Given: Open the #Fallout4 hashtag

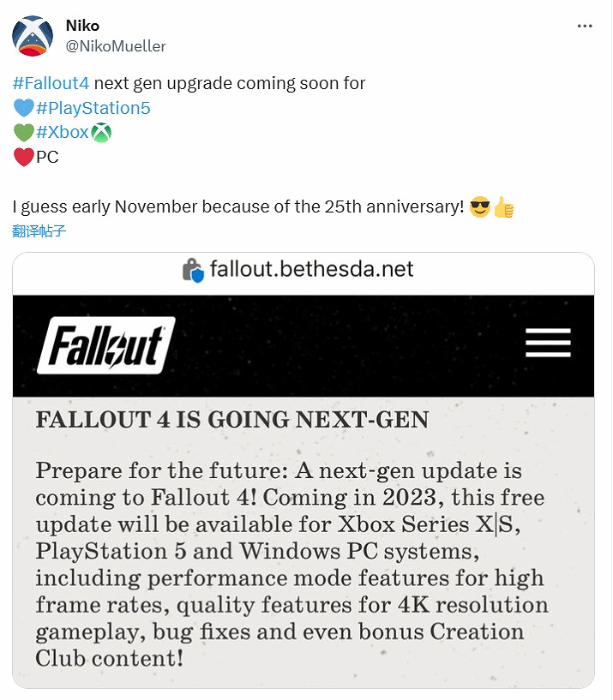Looking at the screenshot, I should coord(51,83).
